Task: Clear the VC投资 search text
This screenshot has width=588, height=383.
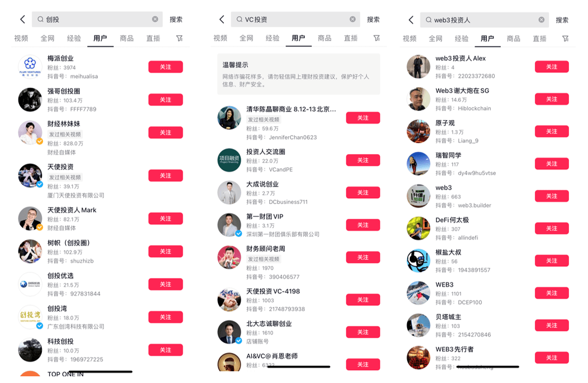Action: click(352, 19)
